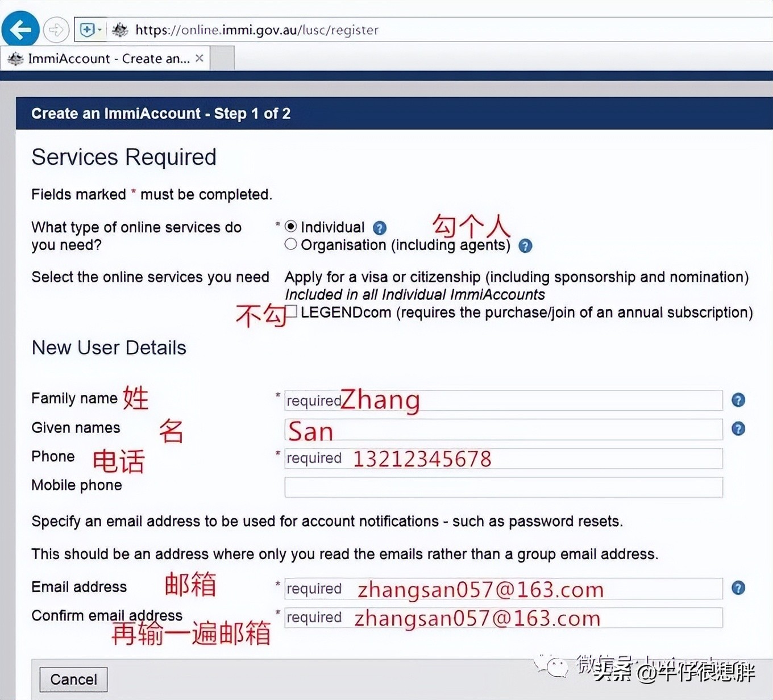
Task: Click the Given names input field
Action: 504,429
